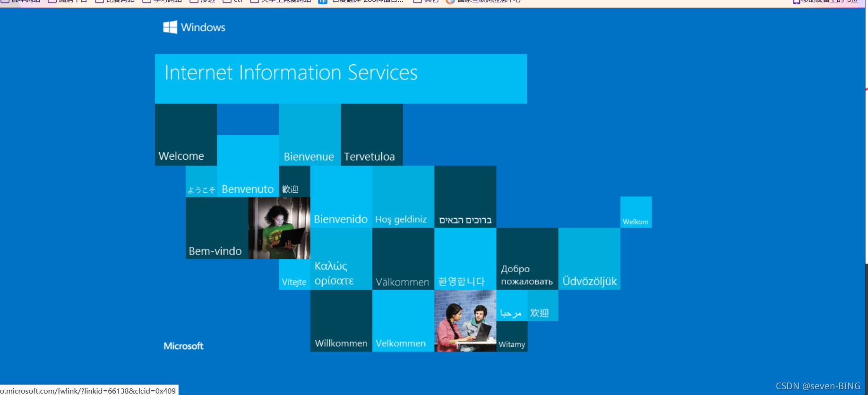Click the photo of woman holding laptop
The width and height of the screenshot is (868, 395).
(x=279, y=228)
